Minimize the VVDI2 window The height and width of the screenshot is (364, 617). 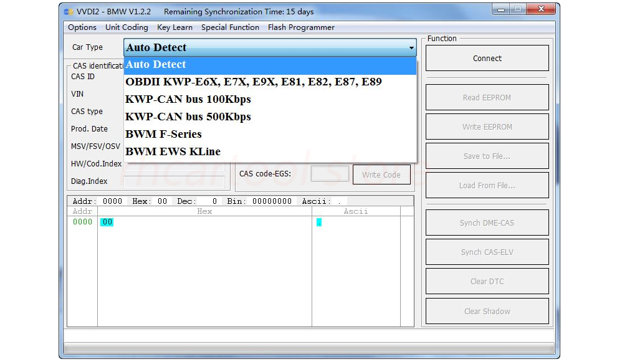[501, 9]
